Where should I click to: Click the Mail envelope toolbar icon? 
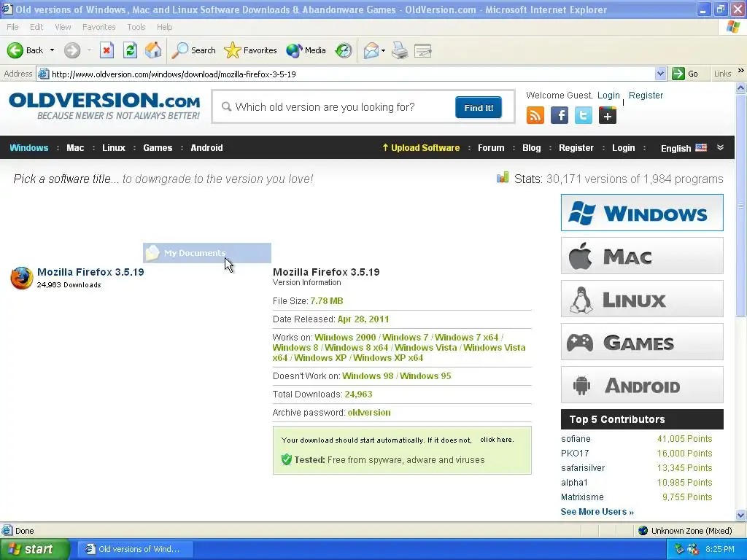tap(371, 50)
